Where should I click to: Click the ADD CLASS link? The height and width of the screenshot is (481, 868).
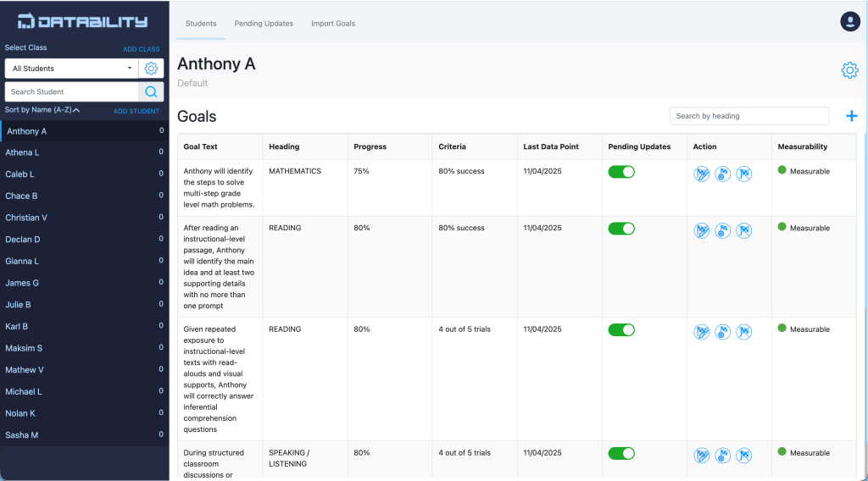click(x=142, y=49)
